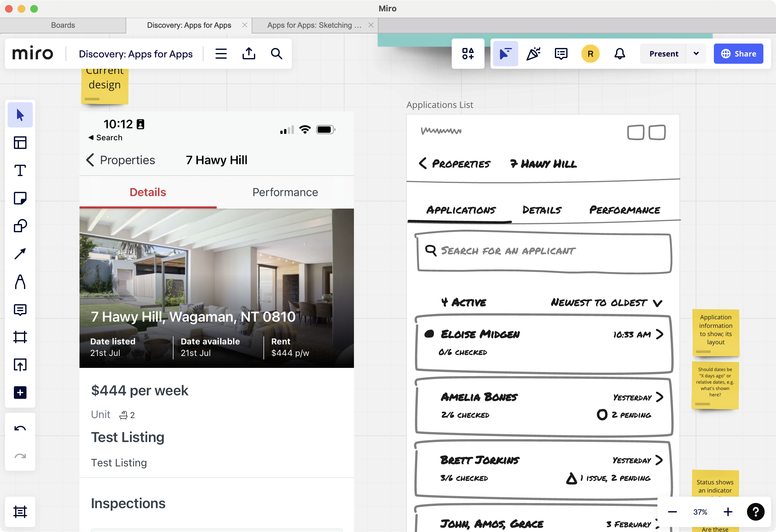Open the Present options chevron
The width and height of the screenshot is (776, 532).
pyautogui.click(x=697, y=53)
